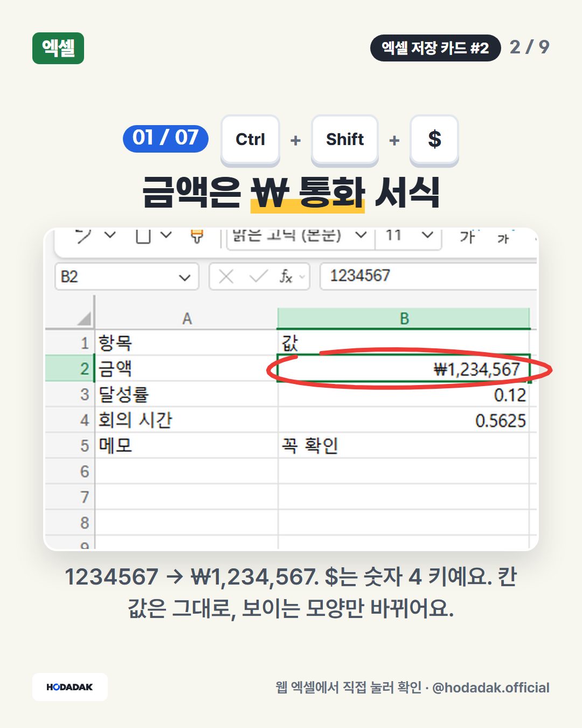Click the blue 01 / 07 badge
This screenshot has height=728, width=582.
(165, 138)
